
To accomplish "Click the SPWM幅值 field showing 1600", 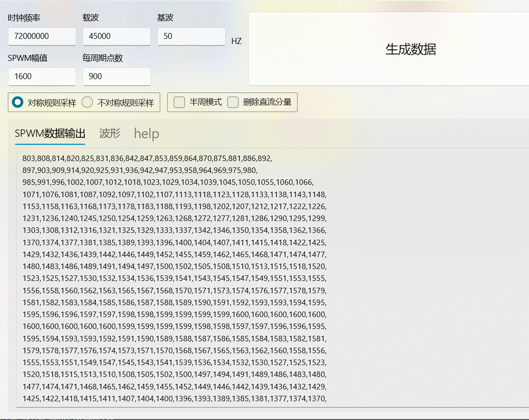I will 42,76.
